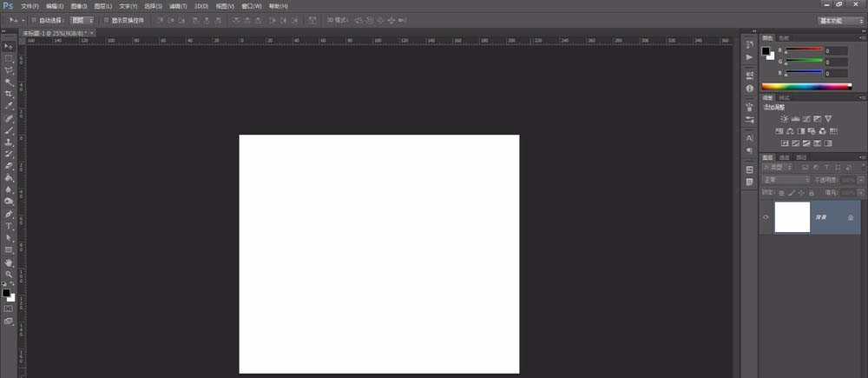This screenshot has height=378, width=868.
Task: Open the 文件(F) menu
Action: (x=30, y=6)
